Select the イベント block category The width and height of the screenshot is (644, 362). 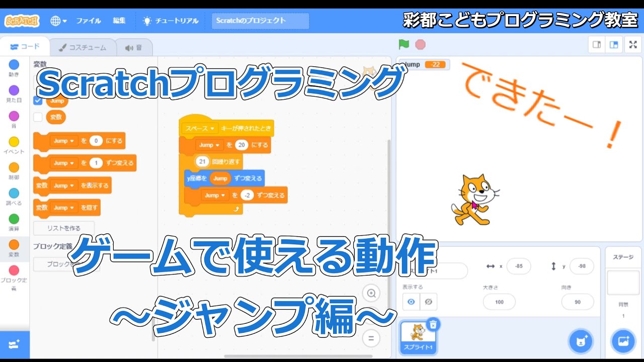pyautogui.click(x=14, y=145)
